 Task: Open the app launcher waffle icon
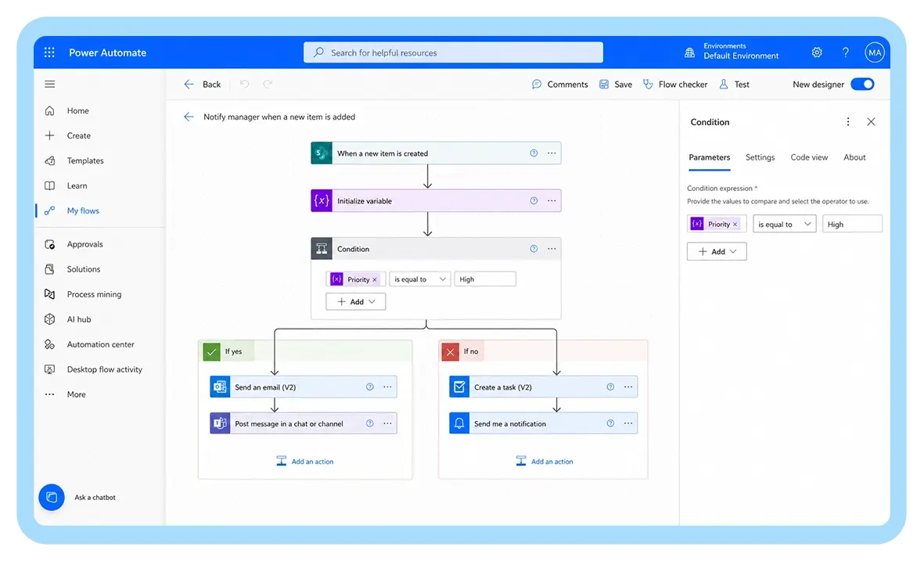tap(49, 52)
